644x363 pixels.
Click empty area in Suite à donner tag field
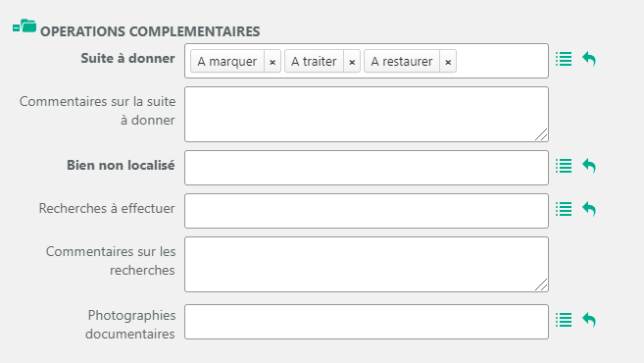coord(502,61)
